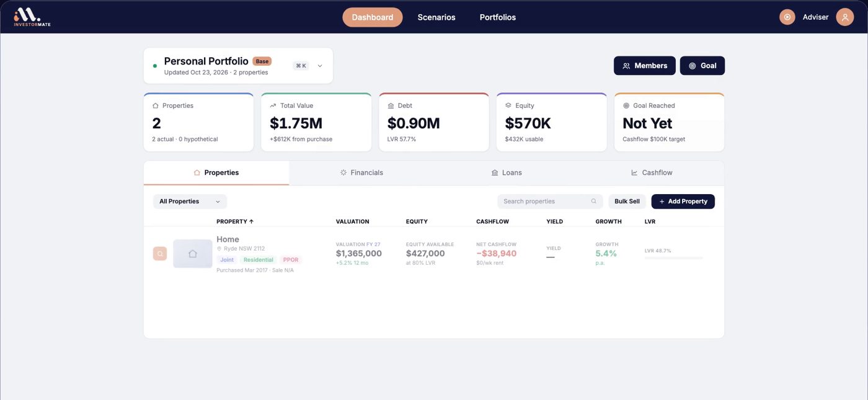The image size is (868, 400).
Task: Click the LVR 48.7% progress bar
Action: pyautogui.click(x=674, y=257)
